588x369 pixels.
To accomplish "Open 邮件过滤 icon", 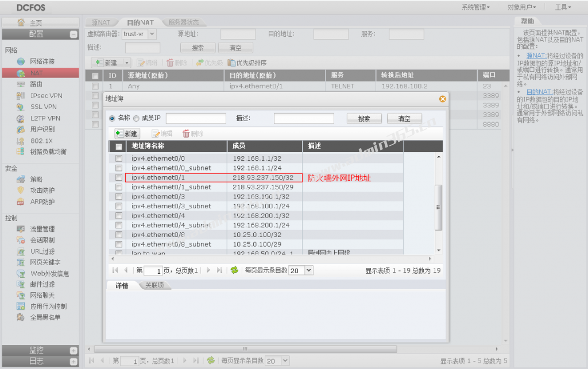I will (x=21, y=284).
